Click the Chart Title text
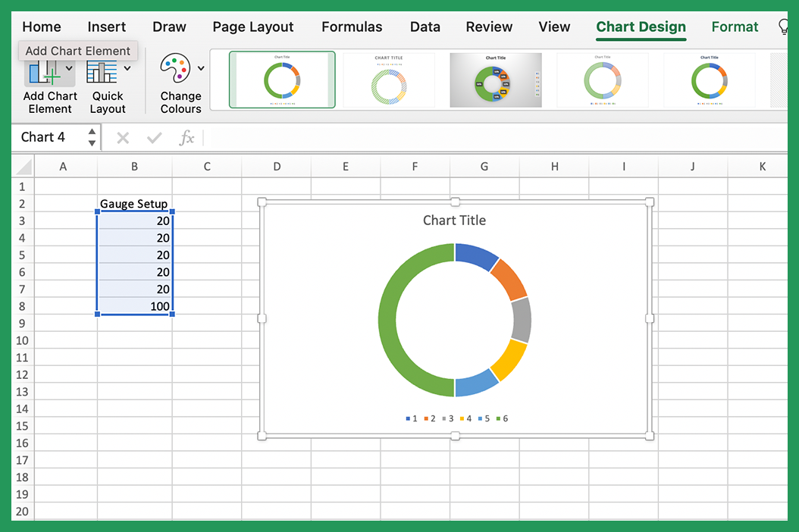The image size is (799, 532). pos(454,221)
